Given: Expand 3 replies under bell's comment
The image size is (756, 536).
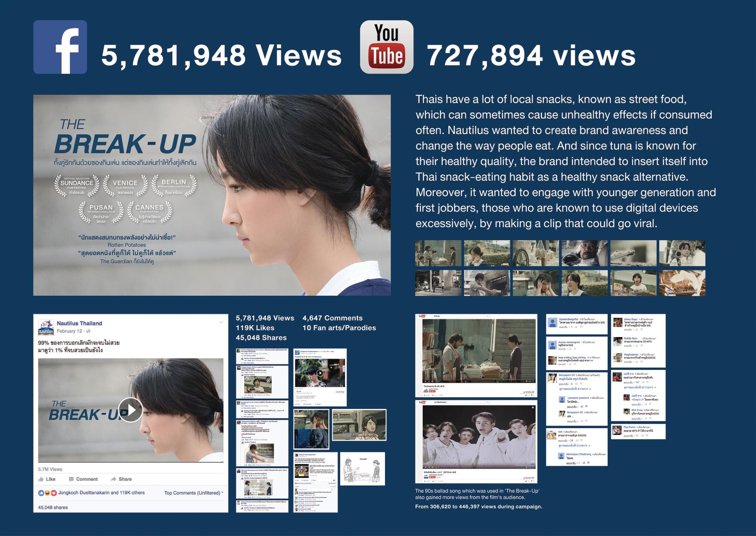Looking at the screenshot, I should point(574,446).
